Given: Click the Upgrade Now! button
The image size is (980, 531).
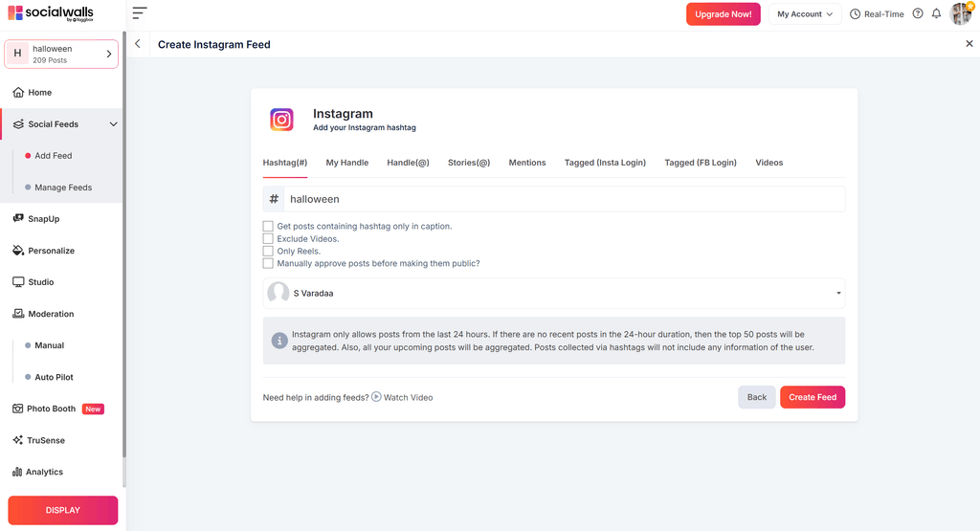Looking at the screenshot, I should tap(724, 13).
